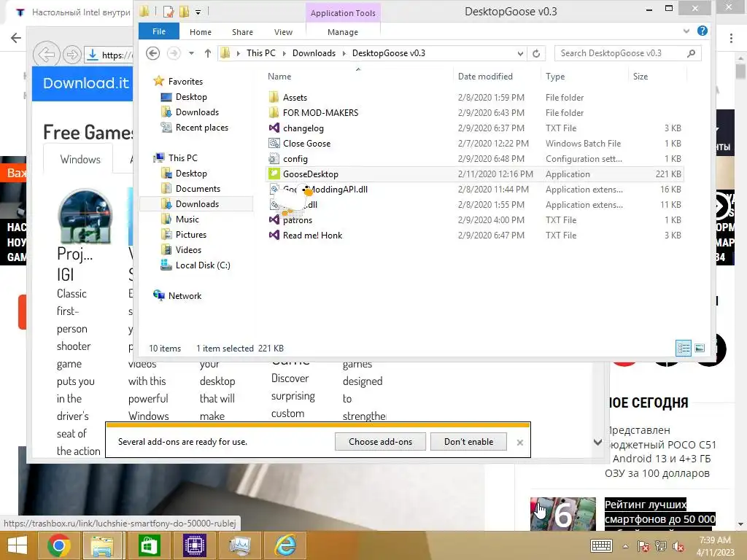Sort files by Date modified column

[485, 76]
